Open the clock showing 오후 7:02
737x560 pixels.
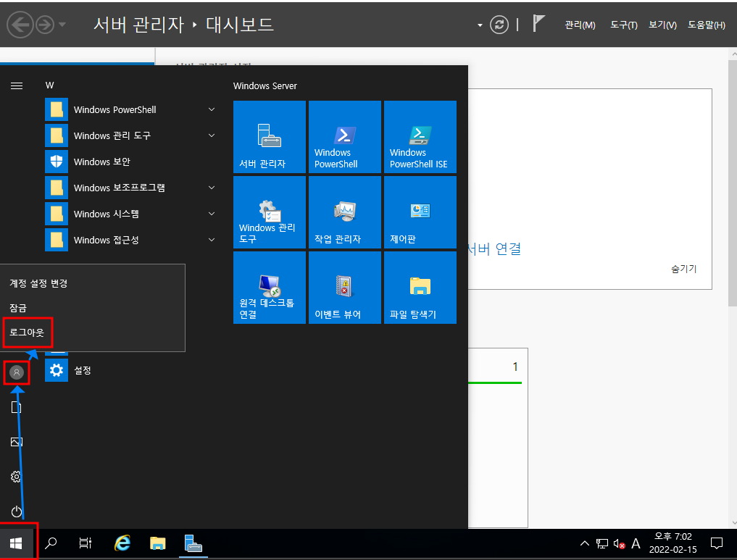coord(673,543)
